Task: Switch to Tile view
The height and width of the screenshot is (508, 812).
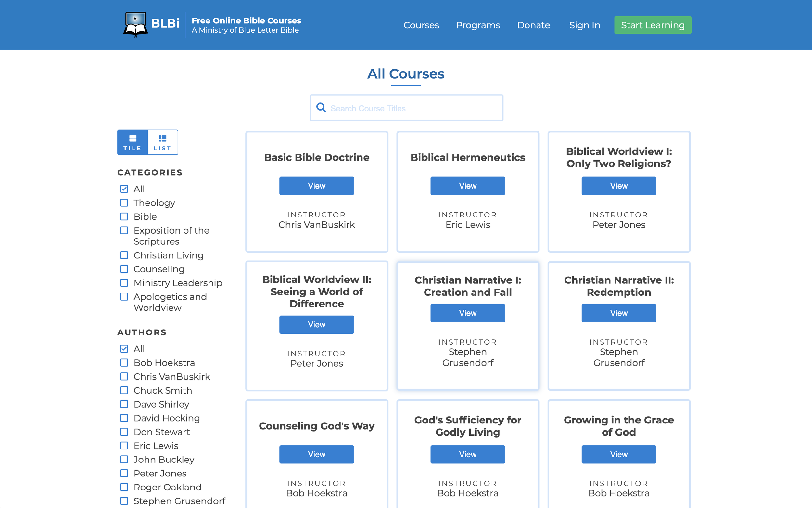Action: click(x=132, y=142)
